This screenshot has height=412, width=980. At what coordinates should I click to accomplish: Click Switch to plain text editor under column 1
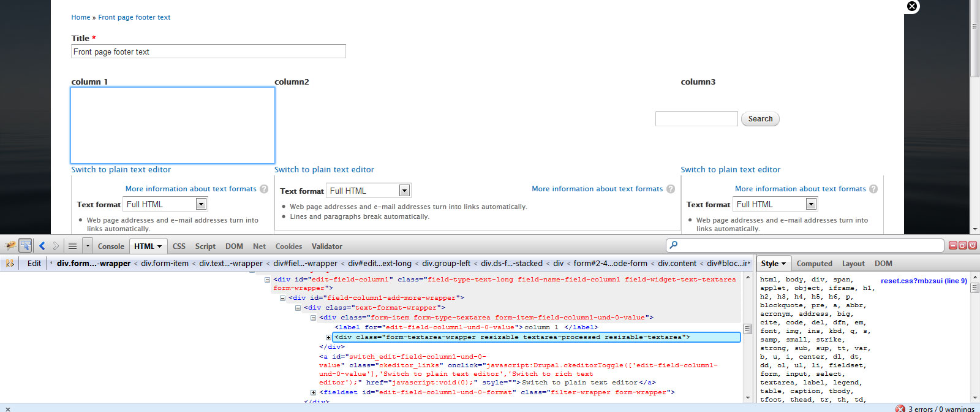coord(121,170)
